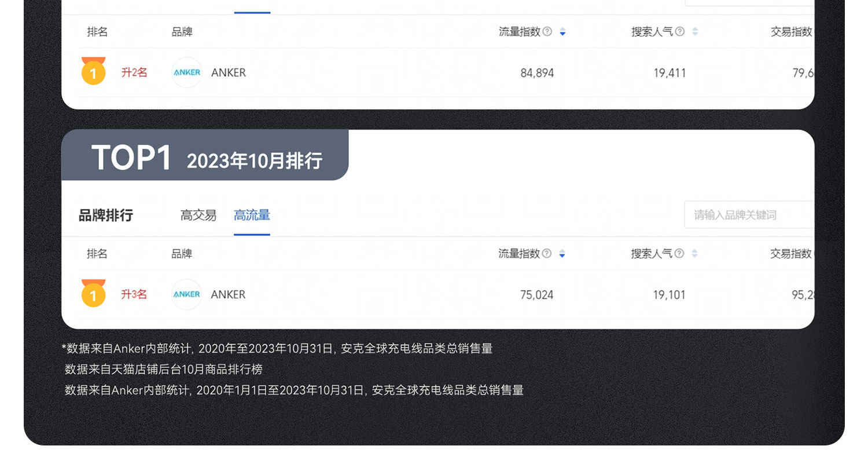This screenshot has height=475, width=868.
Task: Click the ANKER logo in the 升2名 row
Action: pos(187,72)
